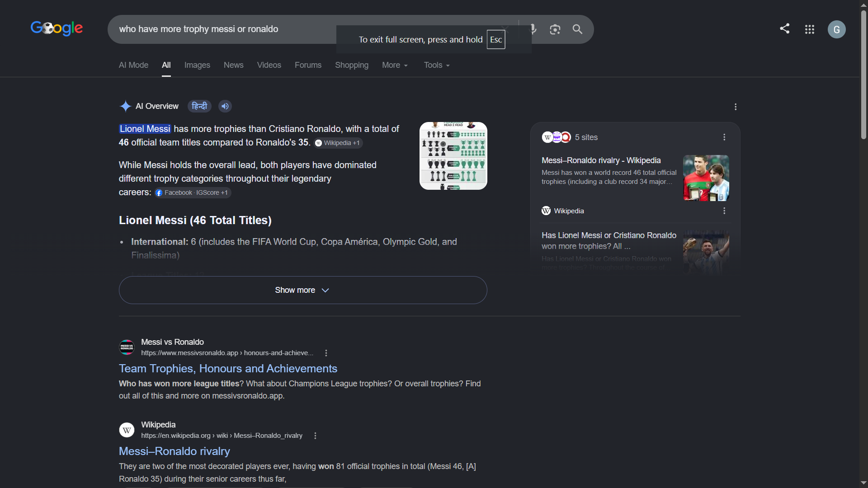Screen dimensions: 868x488
Task: Switch to the Images tab
Action: 197,65
